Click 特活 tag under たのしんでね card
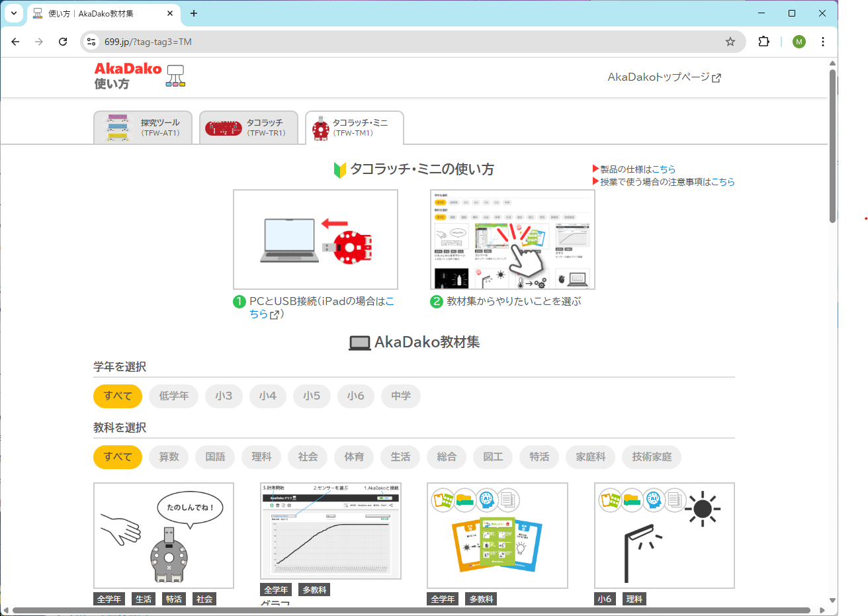This screenshot has width=868, height=616. (174, 599)
